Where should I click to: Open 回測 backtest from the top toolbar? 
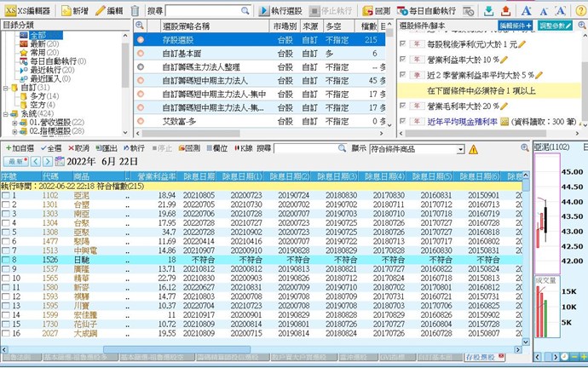click(375, 10)
